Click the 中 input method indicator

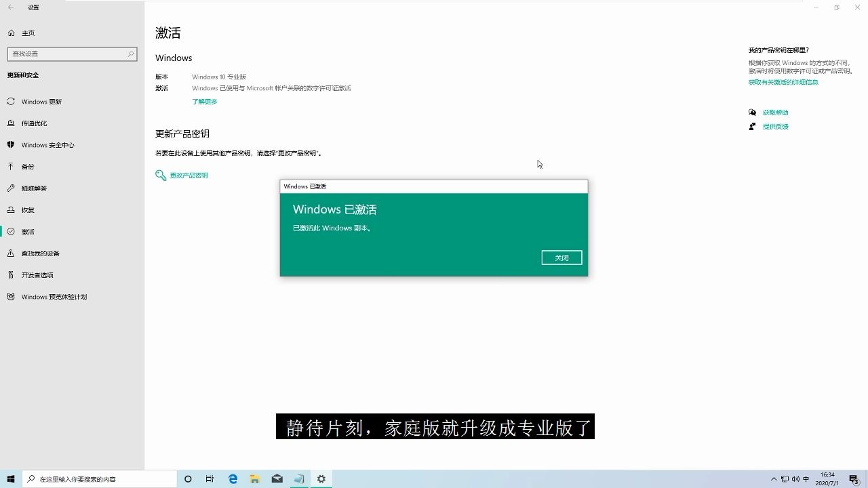click(x=806, y=479)
